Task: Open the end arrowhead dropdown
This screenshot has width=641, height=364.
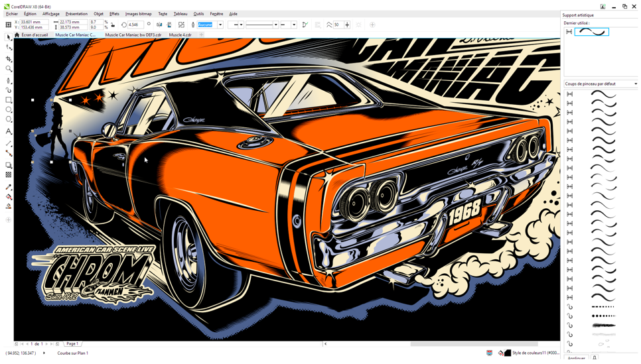Action: click(293, 25)
